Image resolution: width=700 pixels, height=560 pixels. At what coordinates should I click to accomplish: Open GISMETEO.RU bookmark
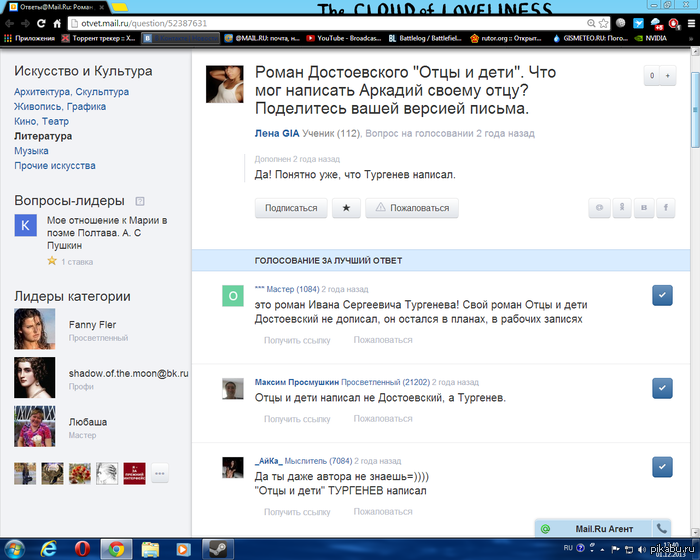pos(590,38)
